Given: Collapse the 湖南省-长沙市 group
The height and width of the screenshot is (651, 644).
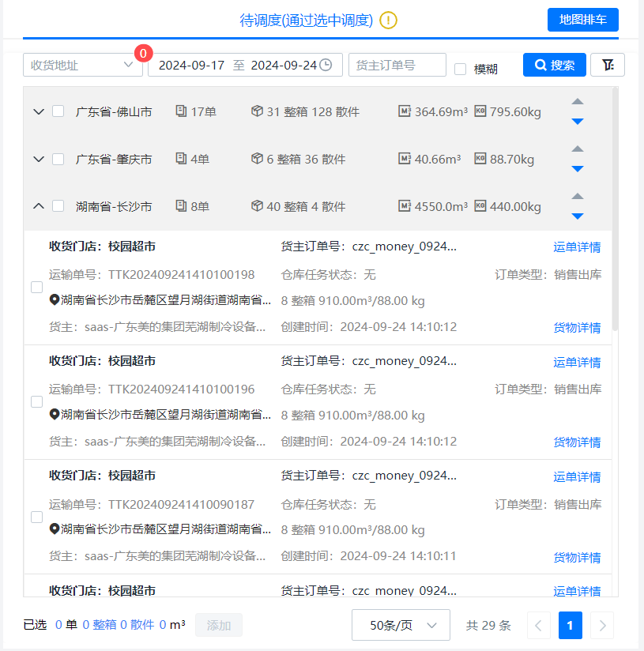Looking at the screenshot, I should [38, 206].
